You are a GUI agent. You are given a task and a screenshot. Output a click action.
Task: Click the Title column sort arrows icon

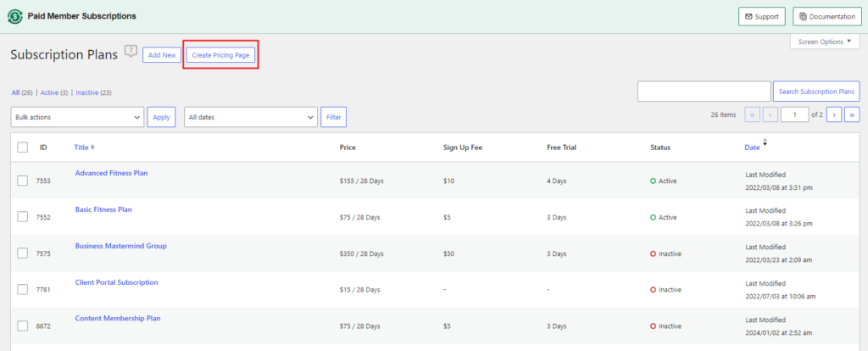coord(92,148)
